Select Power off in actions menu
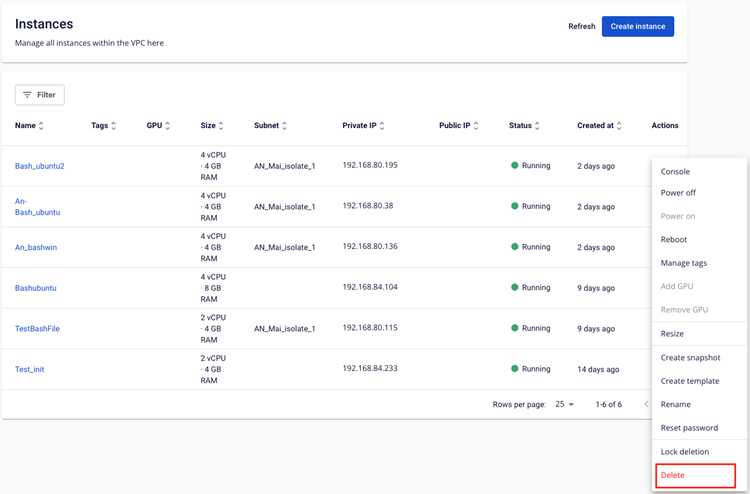750x494 pixels. [x=678, y=193]
